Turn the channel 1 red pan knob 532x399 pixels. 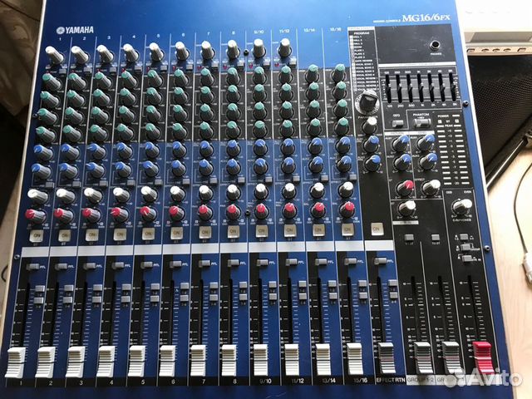(35, 216)
